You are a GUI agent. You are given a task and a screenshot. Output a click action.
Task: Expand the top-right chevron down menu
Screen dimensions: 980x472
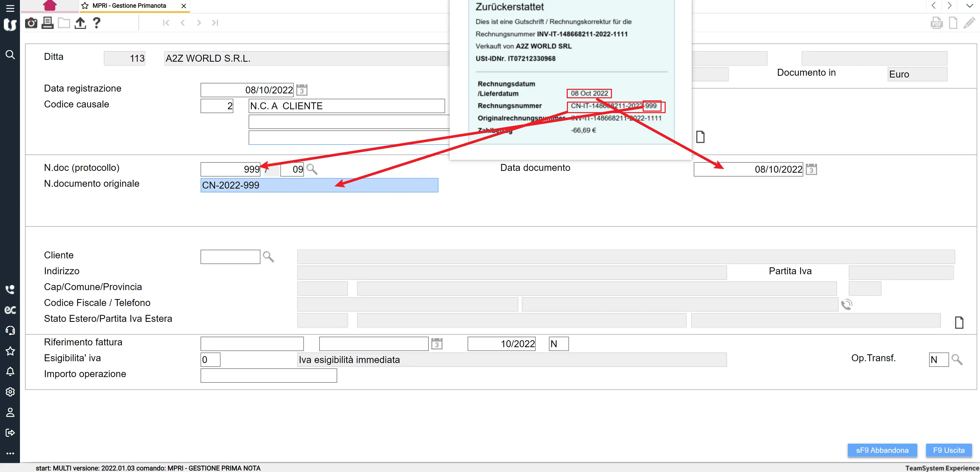point(969,6)
